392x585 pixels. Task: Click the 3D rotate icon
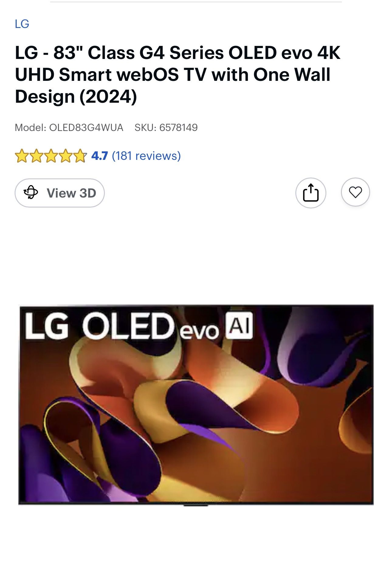pos(31,193)
